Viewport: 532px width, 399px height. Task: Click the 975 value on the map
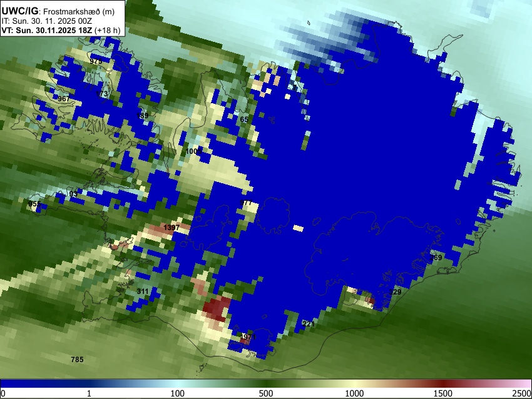pos(96,61)
